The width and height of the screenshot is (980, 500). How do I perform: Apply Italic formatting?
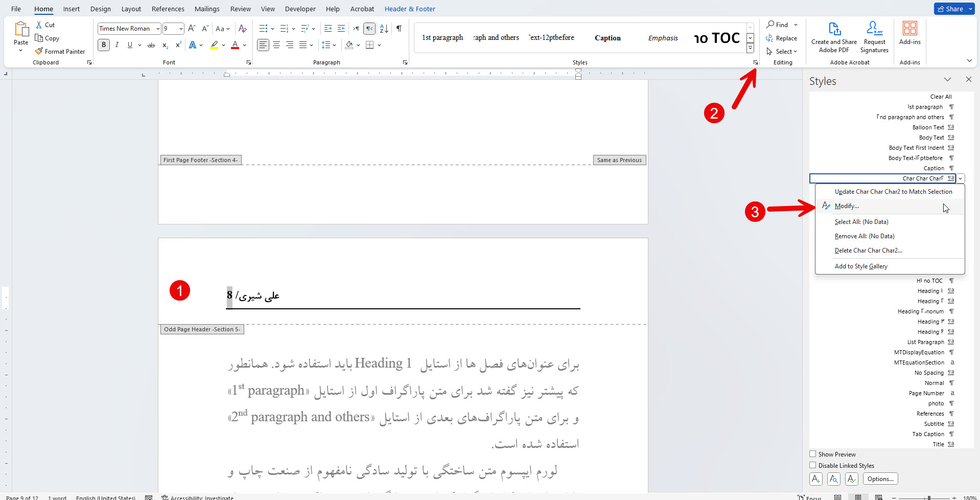point(117,45)
